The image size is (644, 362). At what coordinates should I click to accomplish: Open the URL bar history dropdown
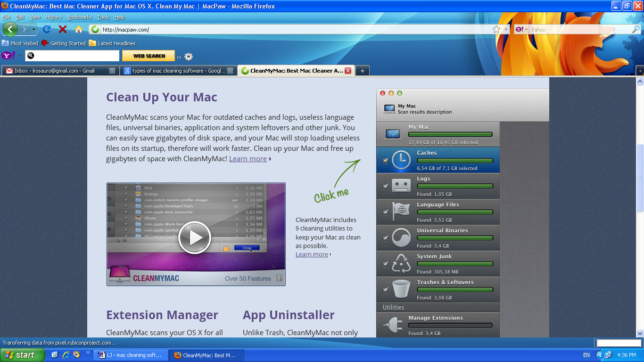coord(506,29)
